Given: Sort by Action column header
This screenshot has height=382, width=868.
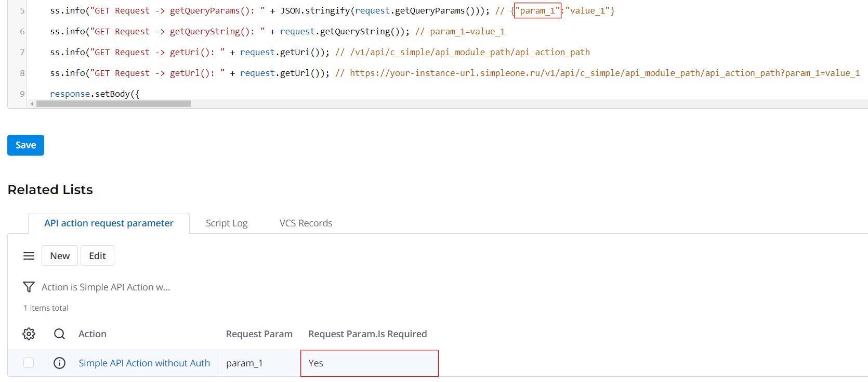Looking at the screenshot, I should pos(93,334).
